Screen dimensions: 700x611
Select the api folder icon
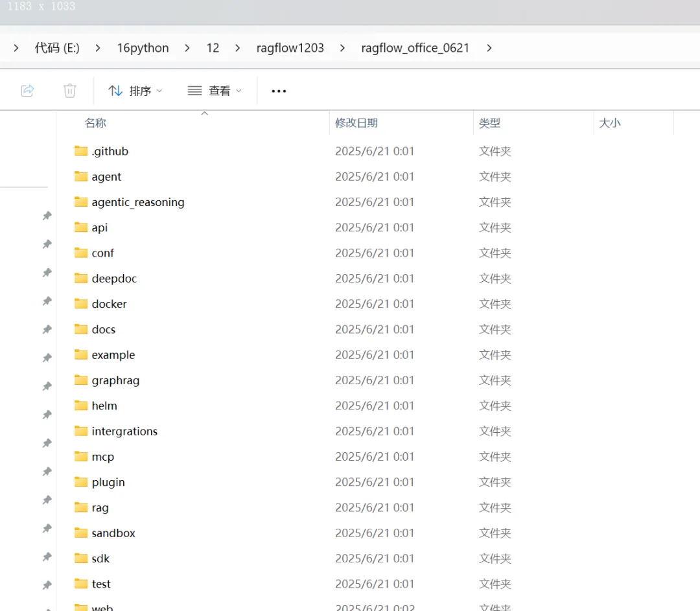[81, 227]
